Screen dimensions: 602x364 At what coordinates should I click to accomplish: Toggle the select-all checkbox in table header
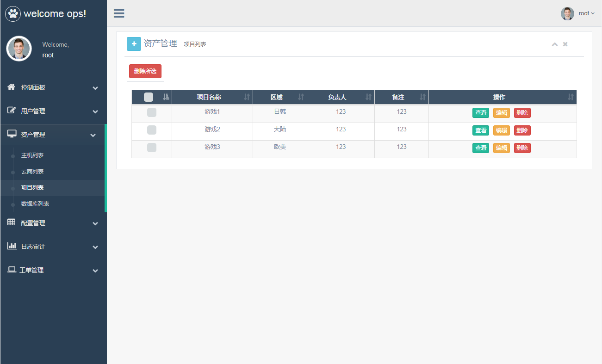point(149,97)
